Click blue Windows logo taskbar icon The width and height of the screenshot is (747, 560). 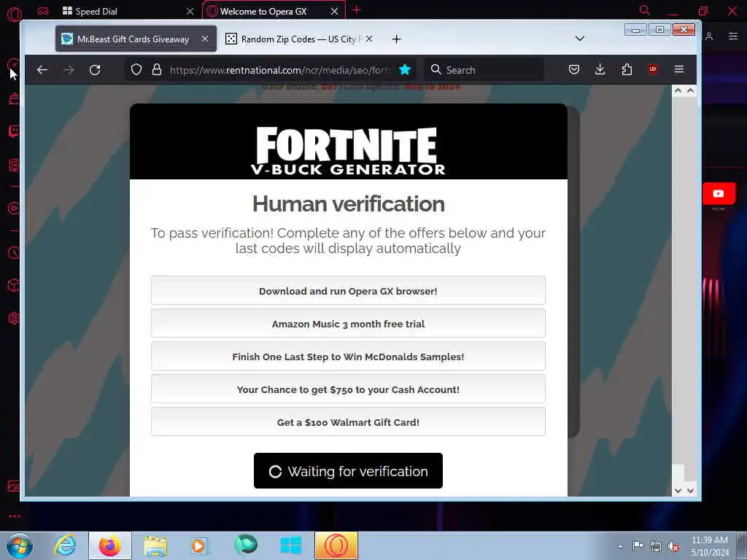click(x=290, y=545)
